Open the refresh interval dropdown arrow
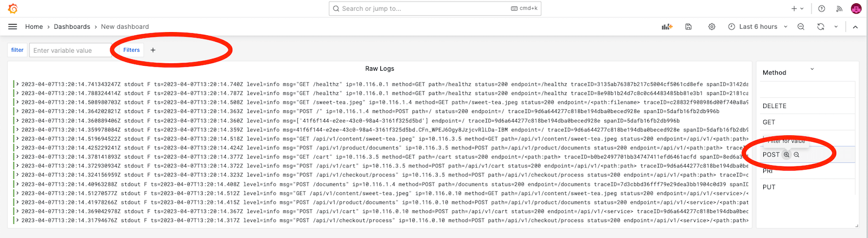The height and width of the screenshot is (238, 868). (x=836, y=27)
